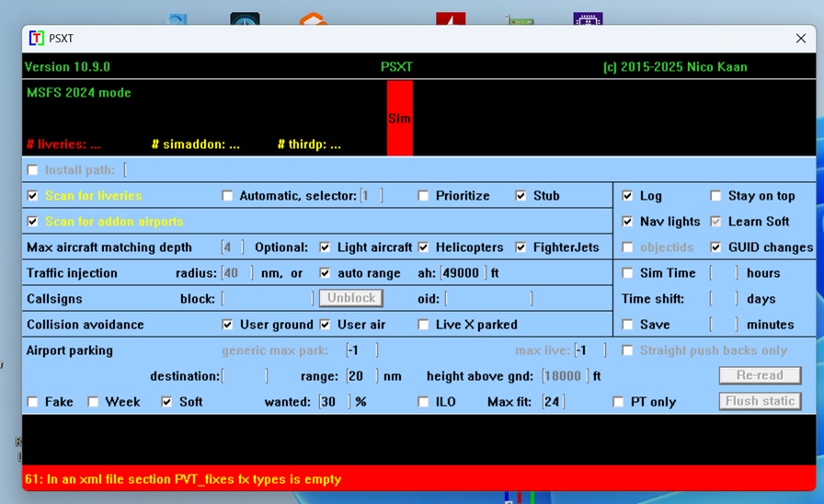Toggle the Log checkbox
824x504 pixels.
(x=627, y=196)
